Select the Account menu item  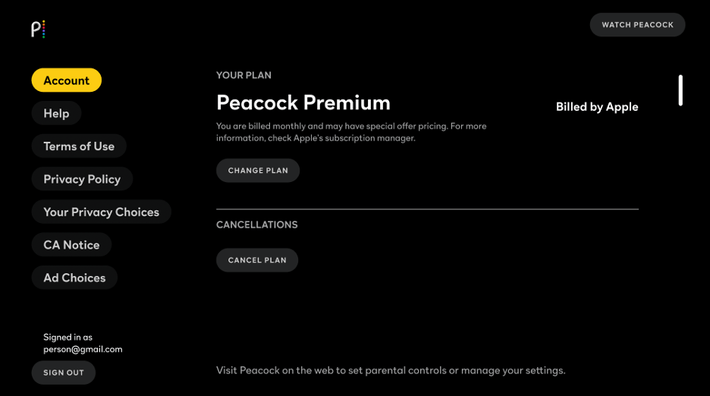coord(67,80)
